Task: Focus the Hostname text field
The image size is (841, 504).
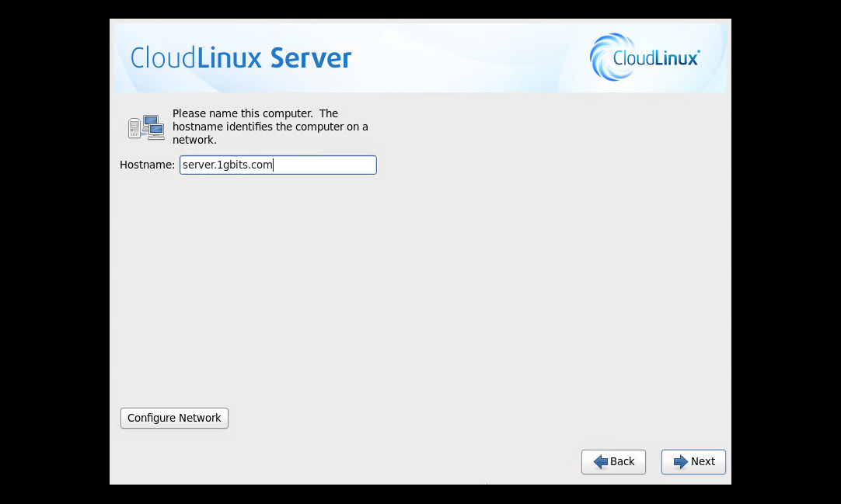Action: coord(326,165)
